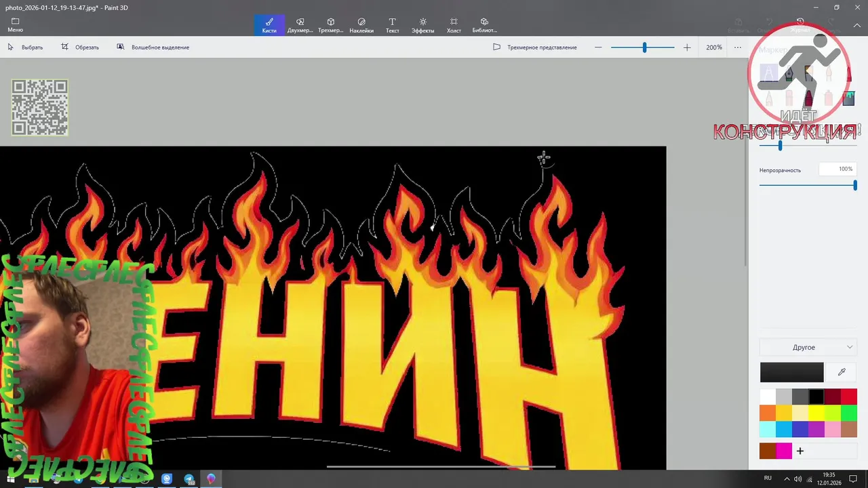Screen dimensions: 868x488
Task: Open the taskbar clock showing 19:35
Action: [829, 479]
